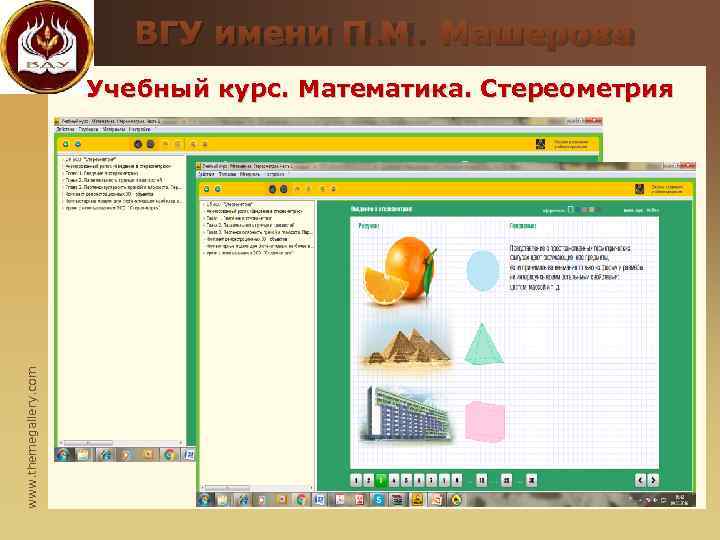Go to the previous lesson page with left arrow

click(641, 480)
